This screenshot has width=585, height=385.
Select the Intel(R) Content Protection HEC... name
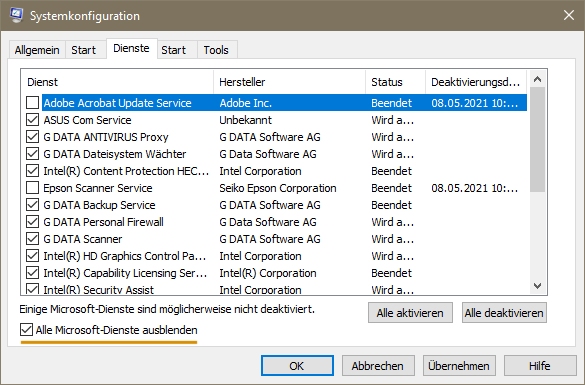point(126,171)
